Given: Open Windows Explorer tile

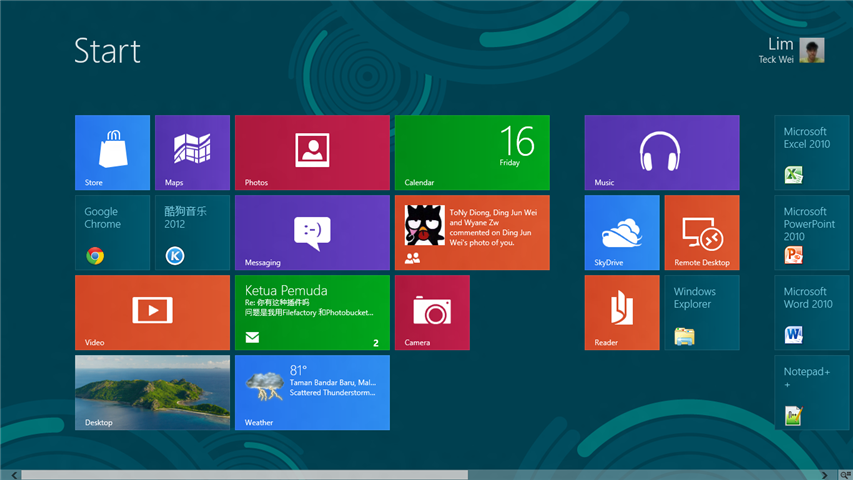Looking at the screenshot, I should click(702, 312).
